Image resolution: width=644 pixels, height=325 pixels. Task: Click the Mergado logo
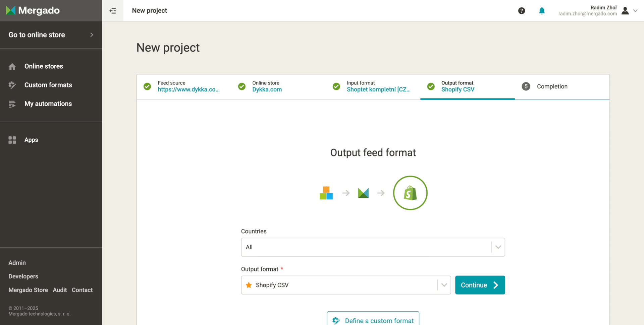pos(33,11)
